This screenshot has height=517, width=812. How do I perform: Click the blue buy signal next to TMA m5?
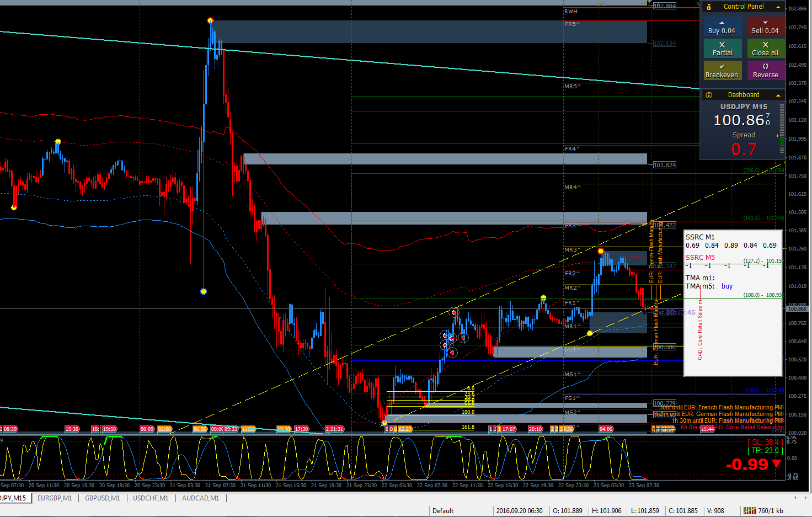click(727, 286)
